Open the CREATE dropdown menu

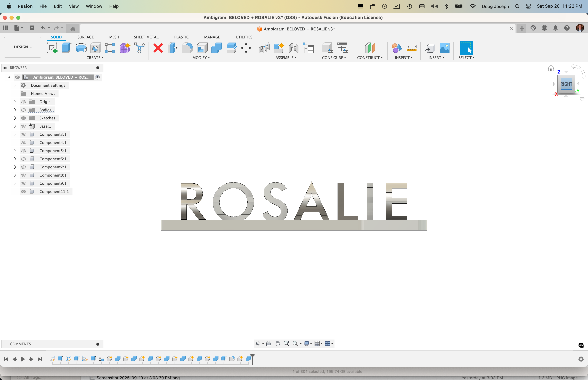pyautogui.click(x=95, y=57)
